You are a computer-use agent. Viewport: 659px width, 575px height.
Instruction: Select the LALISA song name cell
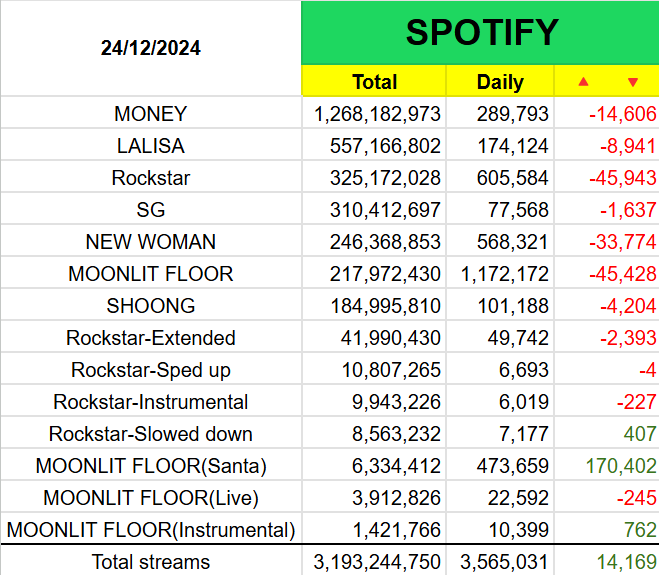[151, 145]
